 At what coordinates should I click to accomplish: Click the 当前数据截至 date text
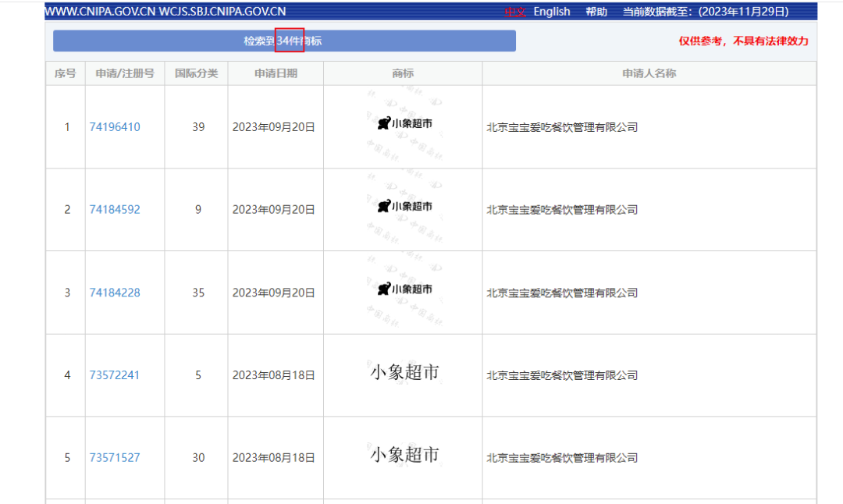coord(706,11)
